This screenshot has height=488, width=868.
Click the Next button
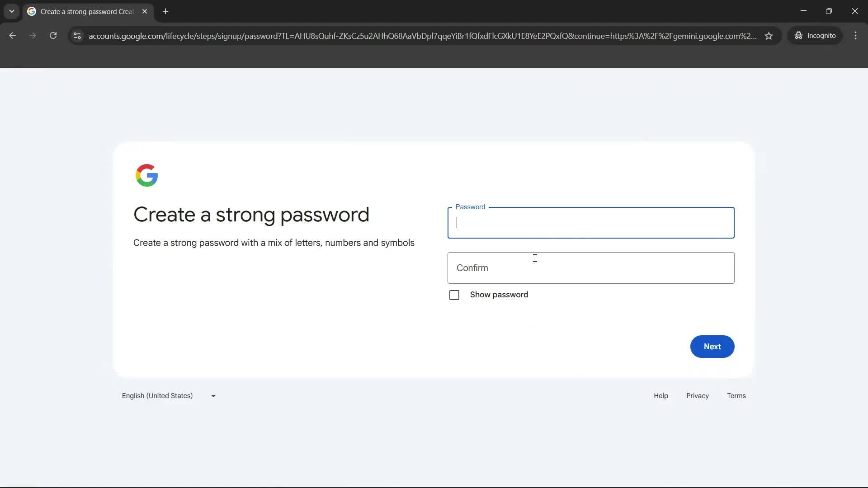coord(712,347)
